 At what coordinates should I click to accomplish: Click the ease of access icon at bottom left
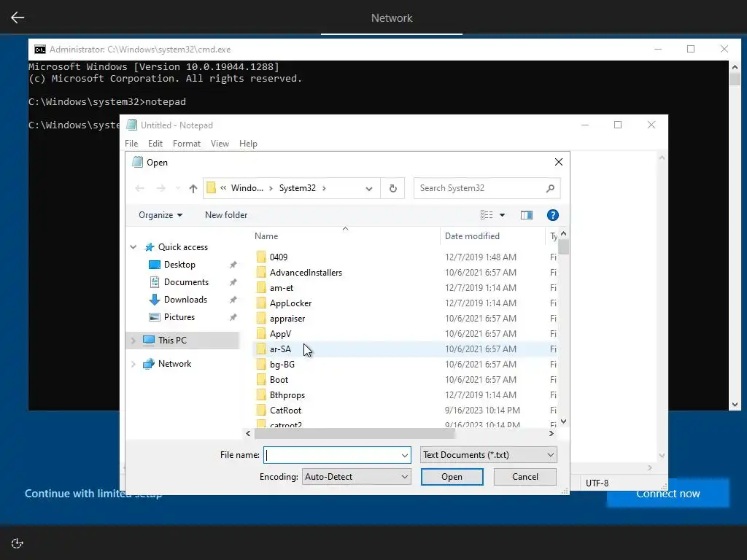18,543
